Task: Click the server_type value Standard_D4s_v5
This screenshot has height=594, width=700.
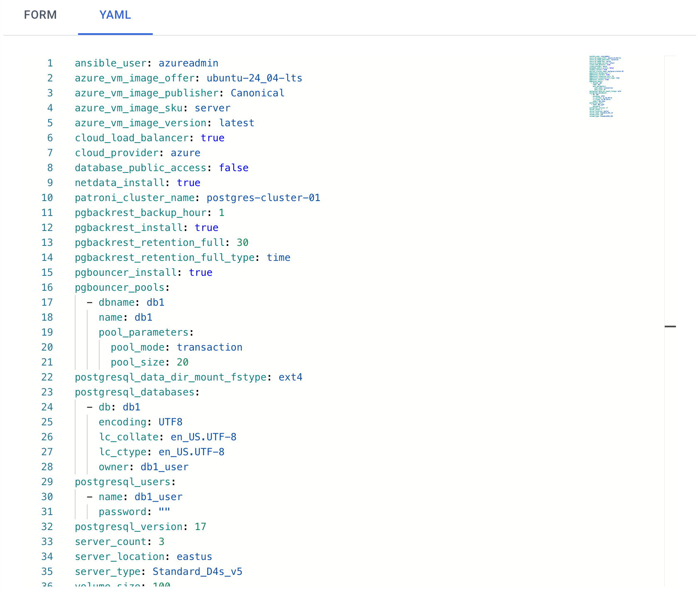Action: click(197, 572)
